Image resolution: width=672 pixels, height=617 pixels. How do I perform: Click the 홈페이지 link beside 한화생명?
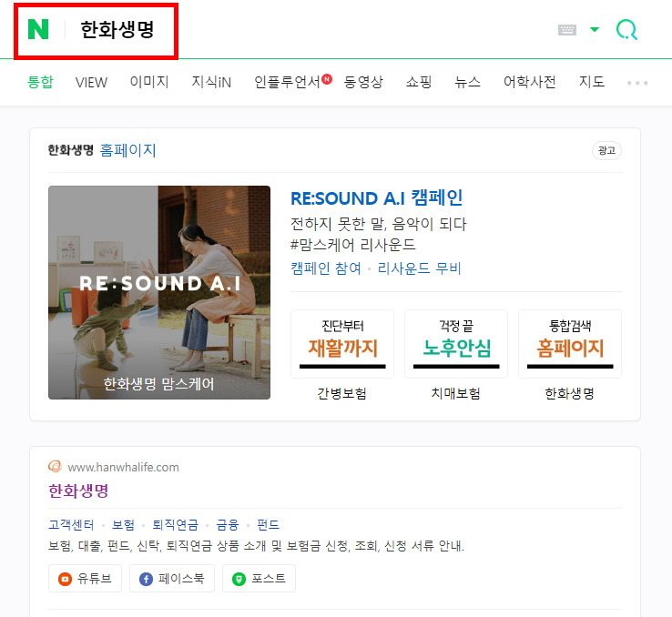(x=128, y=150)
